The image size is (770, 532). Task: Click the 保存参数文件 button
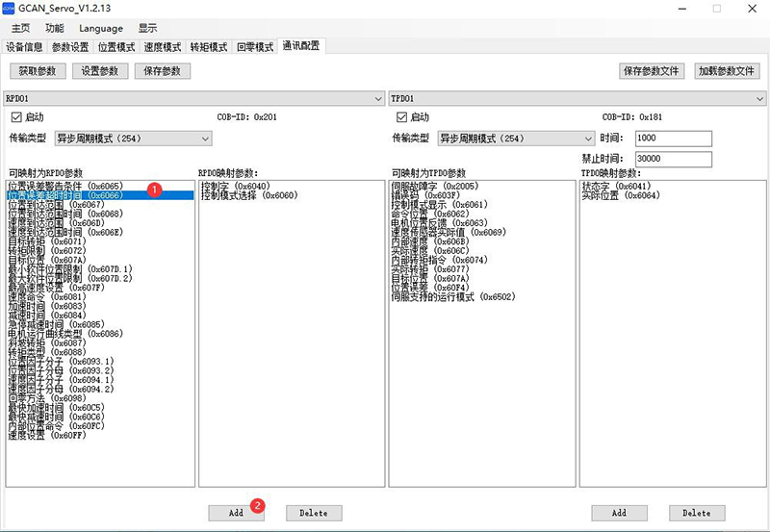[x=651, y=71]
